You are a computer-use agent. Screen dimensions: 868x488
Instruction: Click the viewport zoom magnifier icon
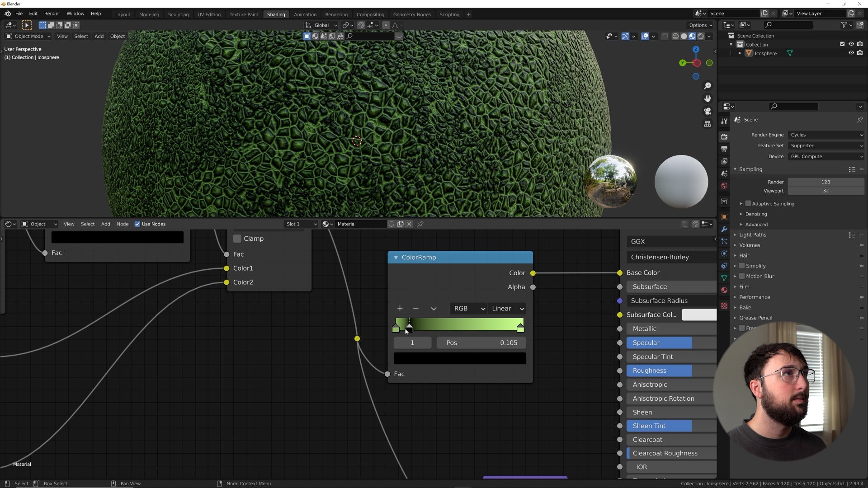pyautogui.click(x=708, y=86)
